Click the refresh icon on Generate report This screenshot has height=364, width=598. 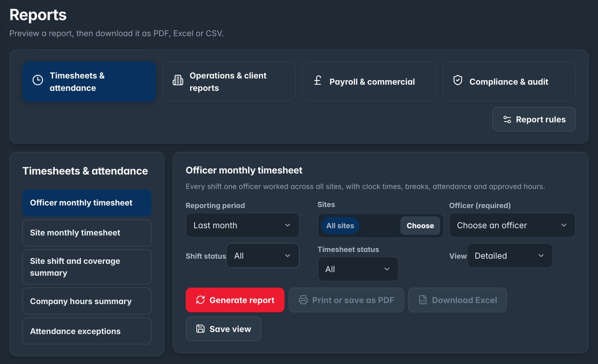200,300
